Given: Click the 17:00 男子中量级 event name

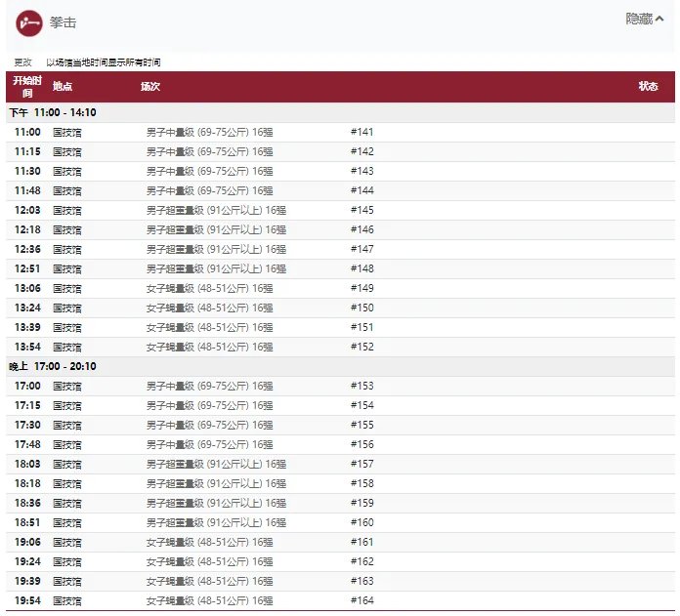Looking at the screenshot, I should point(209,386).
